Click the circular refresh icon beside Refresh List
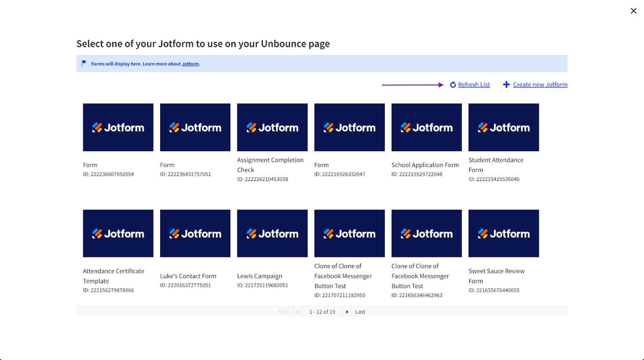Image resolution: width=644 pixels, height=360 pixels. (x=453, y=84)
